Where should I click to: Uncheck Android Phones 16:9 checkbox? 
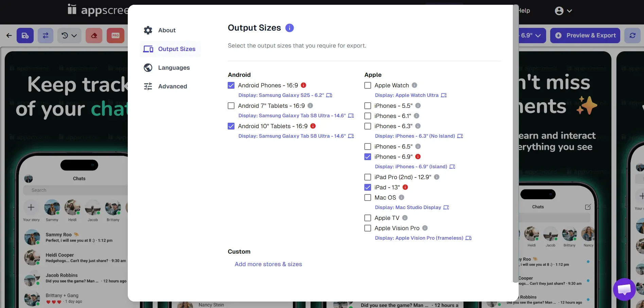pos(231,85)
